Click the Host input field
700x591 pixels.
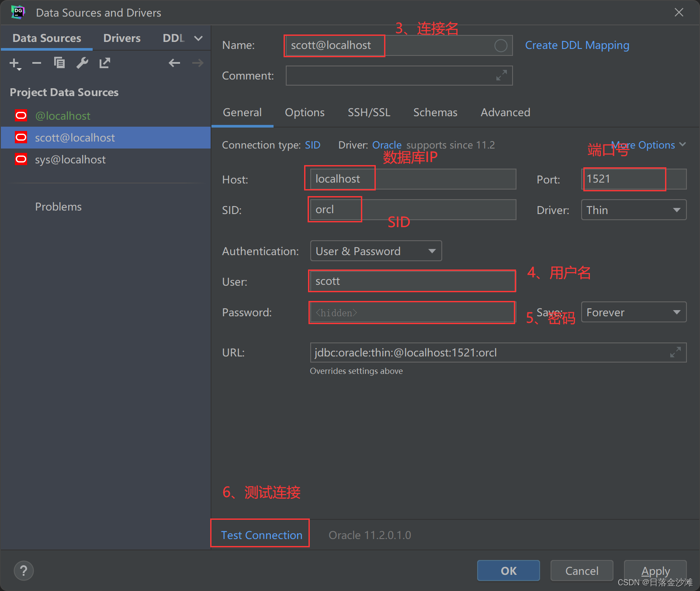tap(413, 179)
